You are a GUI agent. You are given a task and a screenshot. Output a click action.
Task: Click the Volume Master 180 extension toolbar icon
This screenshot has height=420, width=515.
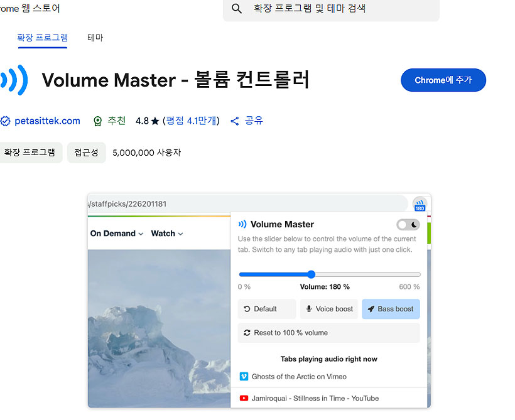click(x=420, y=204)
